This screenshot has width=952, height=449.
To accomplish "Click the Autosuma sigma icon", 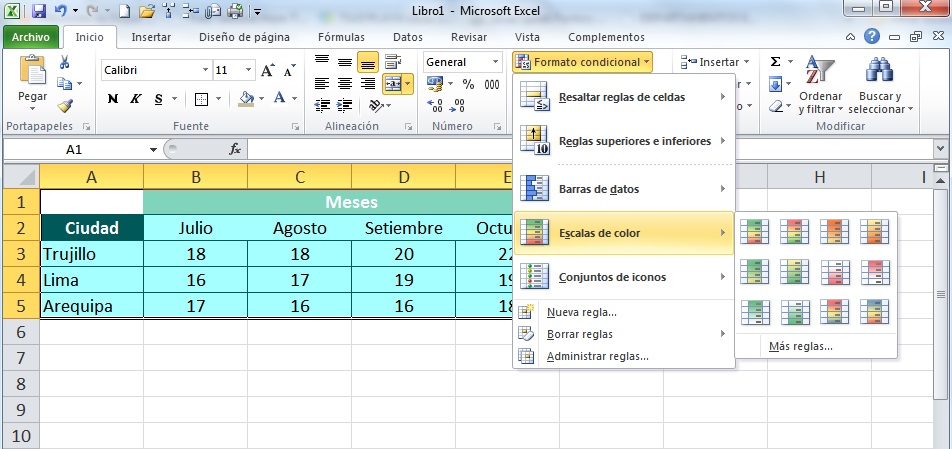I will pyautogui.click(x=775, y=62).
